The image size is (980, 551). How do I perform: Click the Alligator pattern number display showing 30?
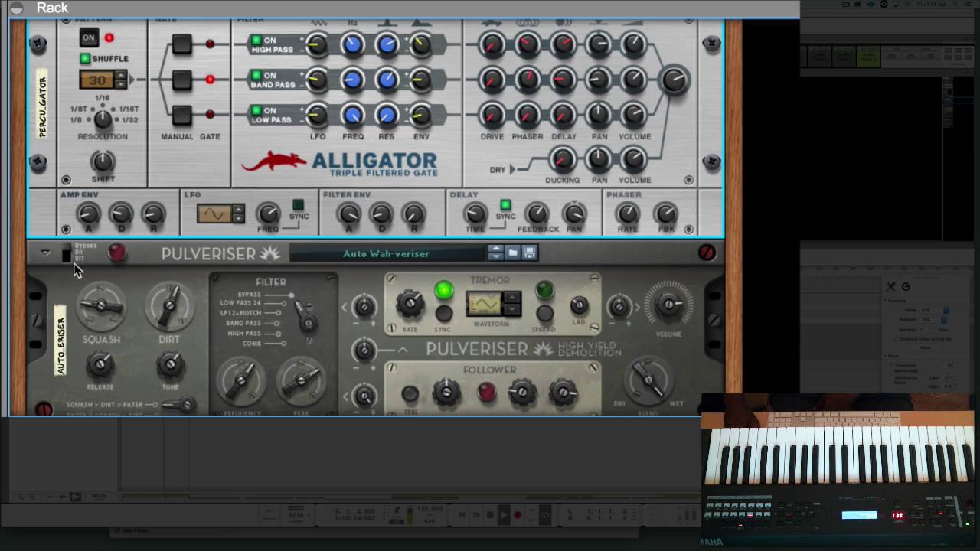(97, 80)
